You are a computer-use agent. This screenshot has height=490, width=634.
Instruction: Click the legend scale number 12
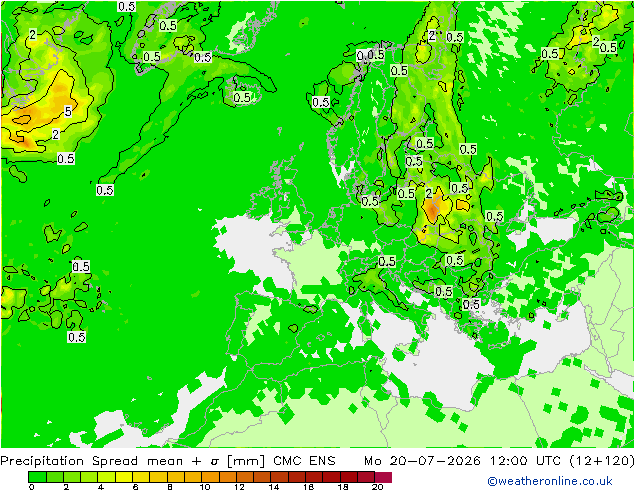(x=239, y=486)
